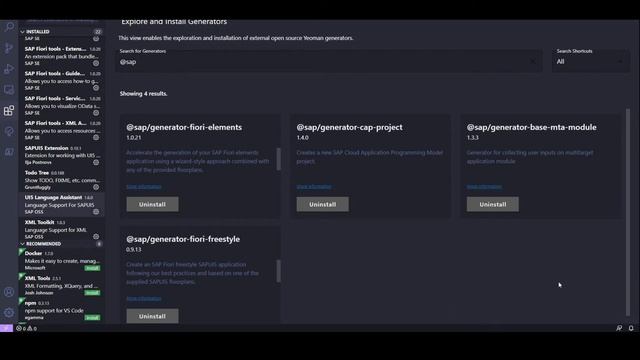
Task: Click the installed count badge 22
Action: tap(98, 31)
